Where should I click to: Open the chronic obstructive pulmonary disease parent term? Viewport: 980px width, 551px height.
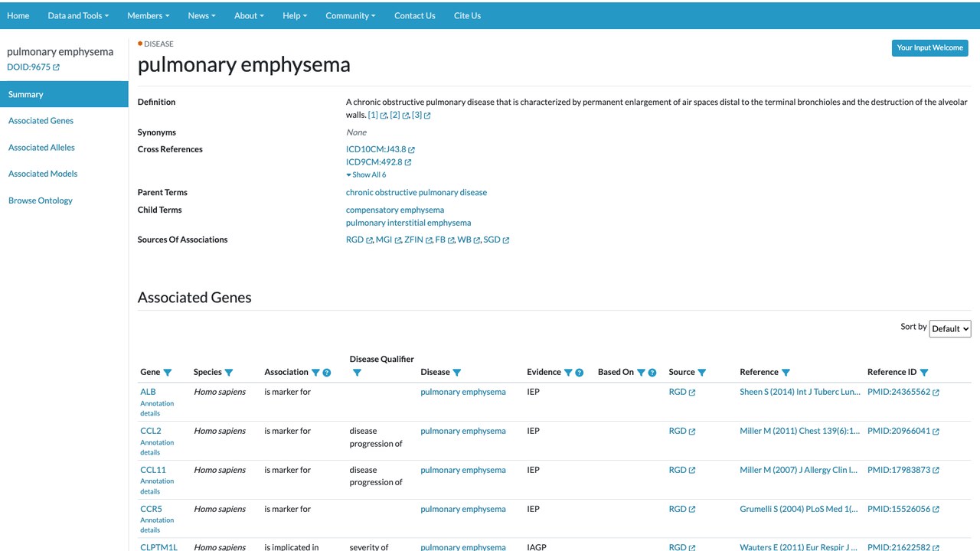tap(416, 192)
